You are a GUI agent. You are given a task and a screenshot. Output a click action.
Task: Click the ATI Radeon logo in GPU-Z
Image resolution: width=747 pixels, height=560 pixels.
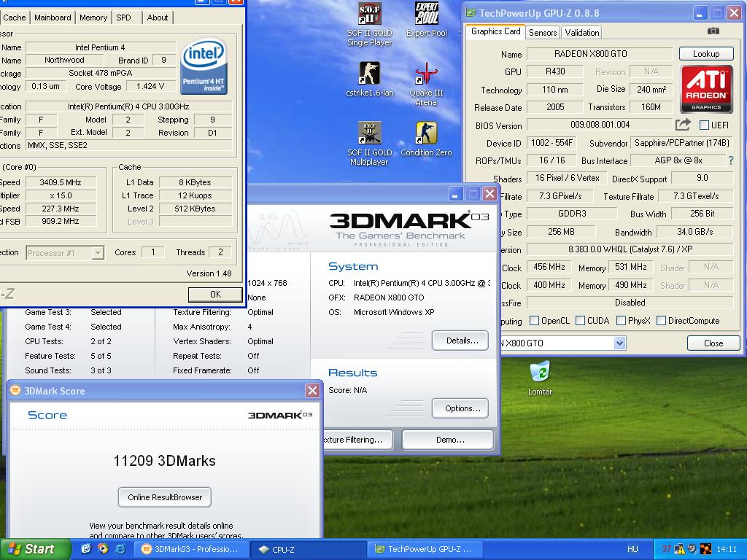point(706,89)
